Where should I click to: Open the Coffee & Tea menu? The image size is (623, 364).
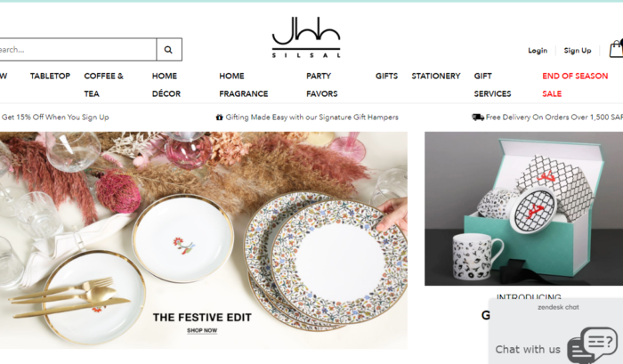coord(104,85)
